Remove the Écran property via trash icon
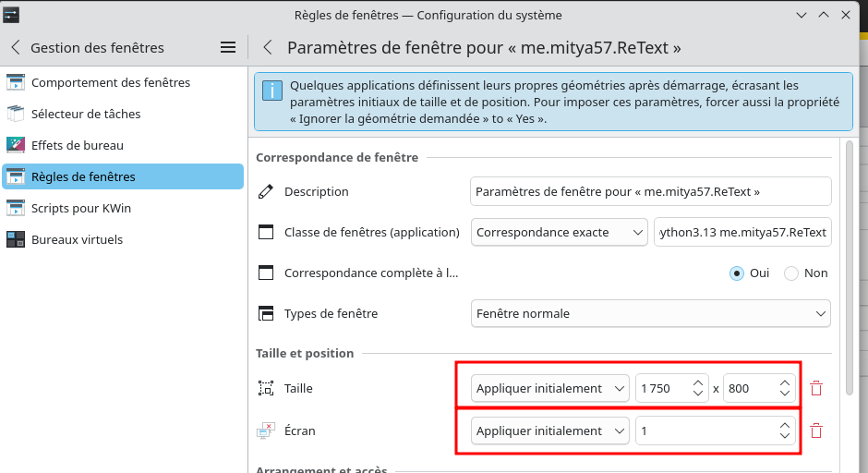Viewport: 868px width, 473px height. tap(816, 431)
